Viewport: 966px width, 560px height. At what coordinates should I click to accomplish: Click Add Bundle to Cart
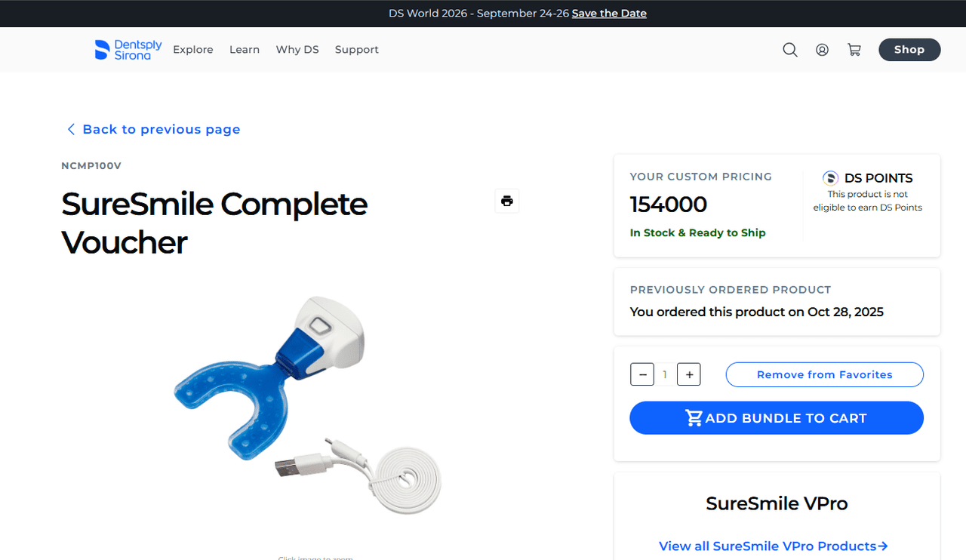click(777, 418)
